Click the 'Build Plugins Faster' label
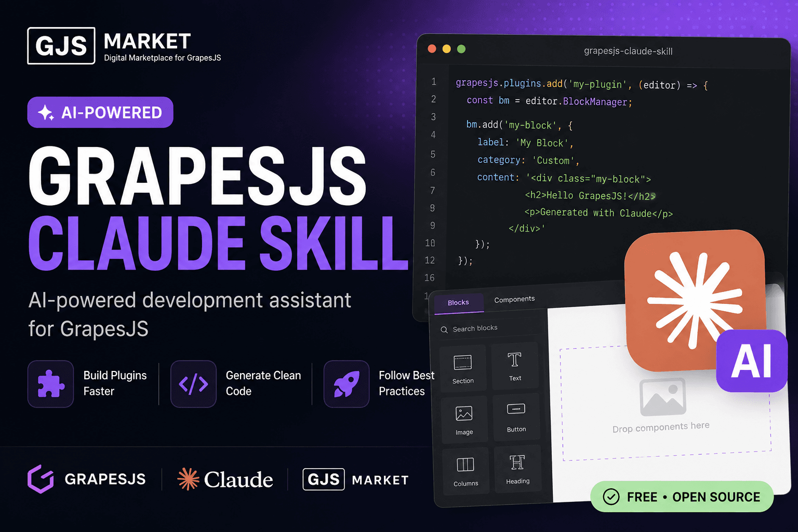The height and width of the screenshot is (532, 798). 115,383
